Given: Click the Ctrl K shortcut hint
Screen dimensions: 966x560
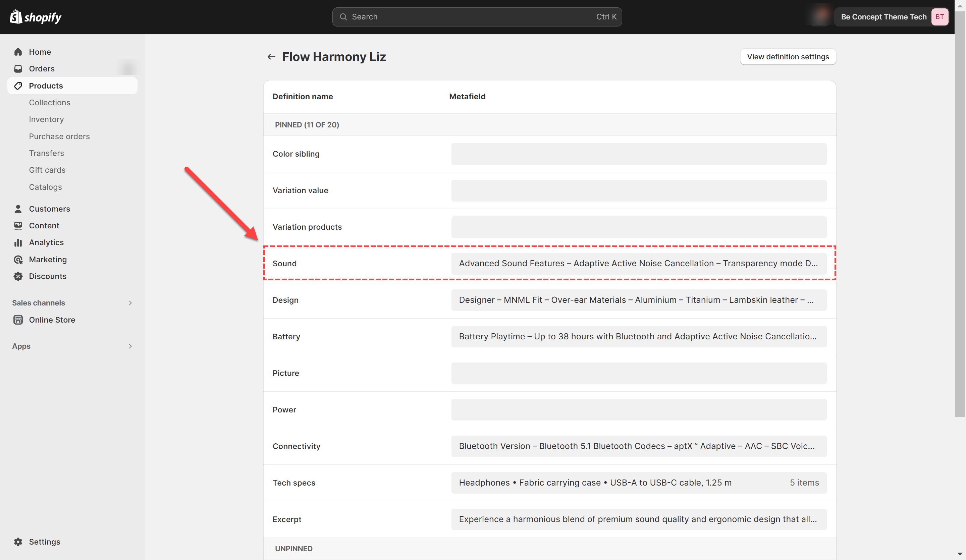Looking at the screenshot, I should 606,17.
